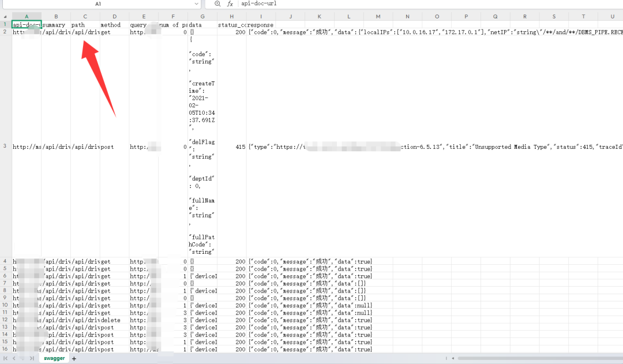Click the 'method' header cell
The image size is (623, 364).
(x=114, y=25)
